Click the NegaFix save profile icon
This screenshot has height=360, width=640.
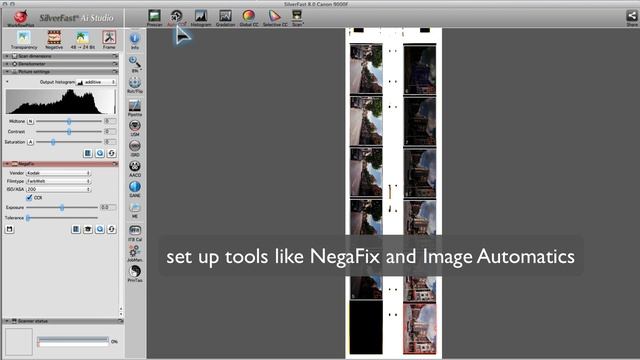click(9, 229)
